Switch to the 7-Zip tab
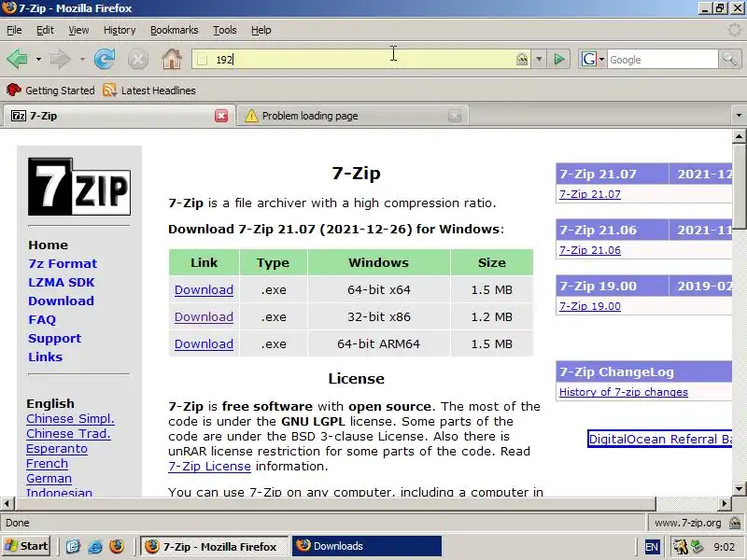The image size is (747, 560). pos(119,116)
